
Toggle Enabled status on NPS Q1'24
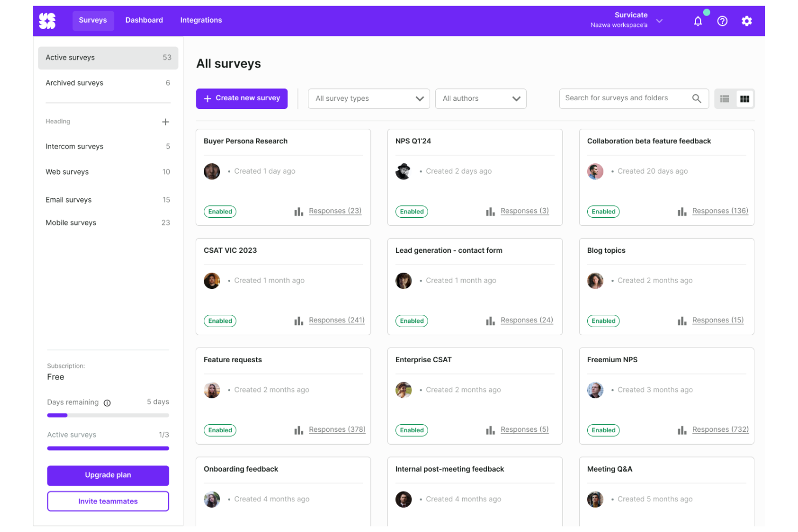[x=411, y=211]
